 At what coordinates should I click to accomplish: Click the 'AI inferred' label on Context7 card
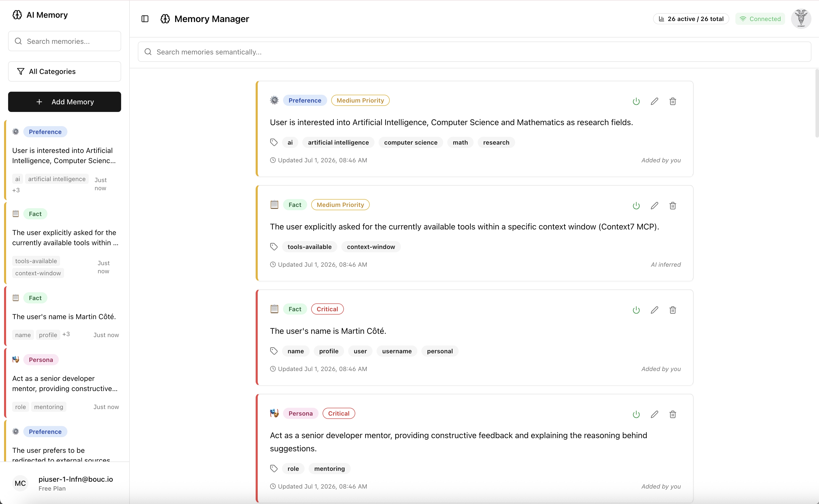[666, 264]
